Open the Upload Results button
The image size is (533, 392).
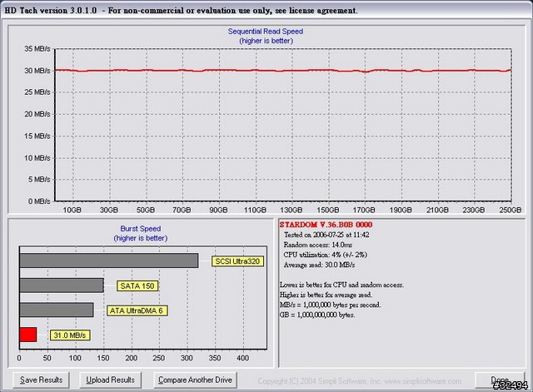(x=110, y=380)
